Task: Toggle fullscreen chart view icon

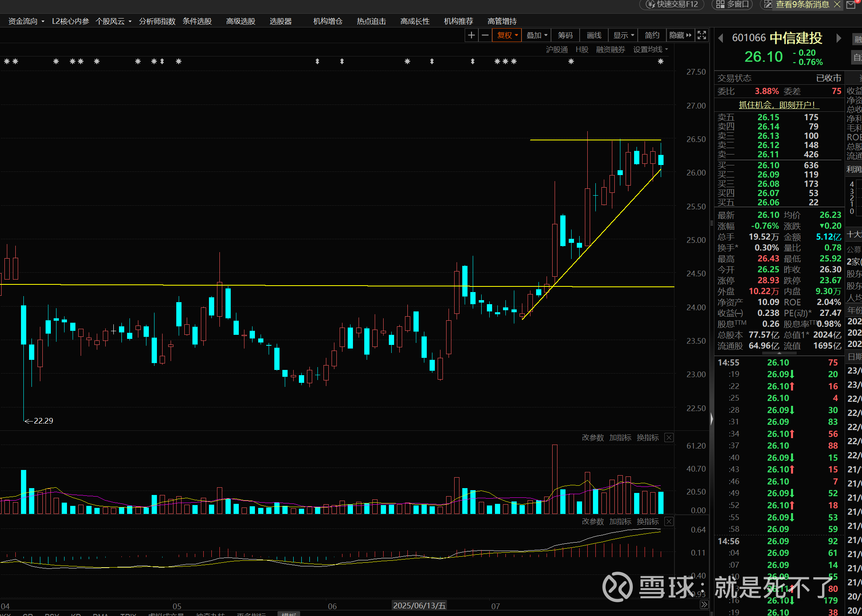Action: [x=702, y=35]
